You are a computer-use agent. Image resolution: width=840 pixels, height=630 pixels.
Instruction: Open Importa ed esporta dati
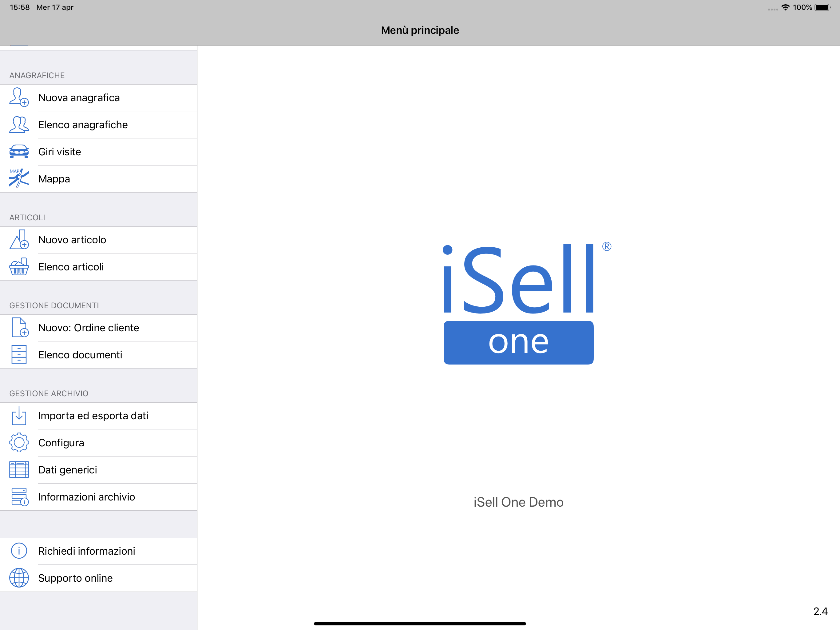tap(98, 416)
